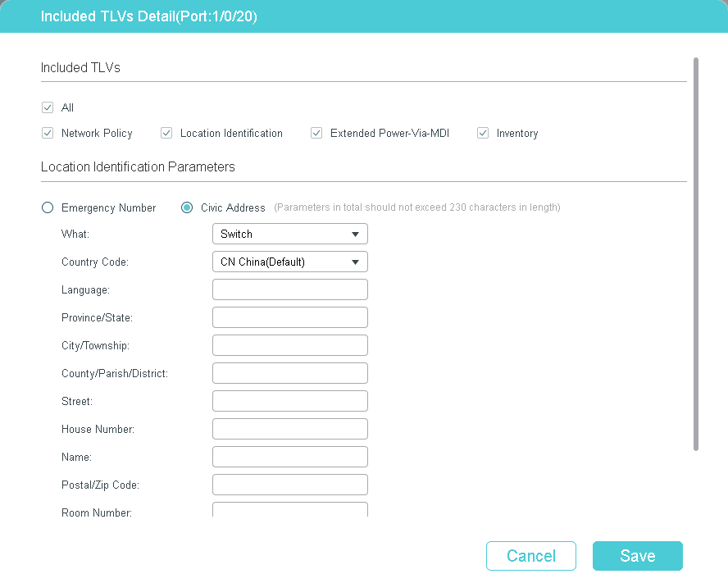Click the Language input field
Viewport: 728px width, 583px height.
(289, 289)
